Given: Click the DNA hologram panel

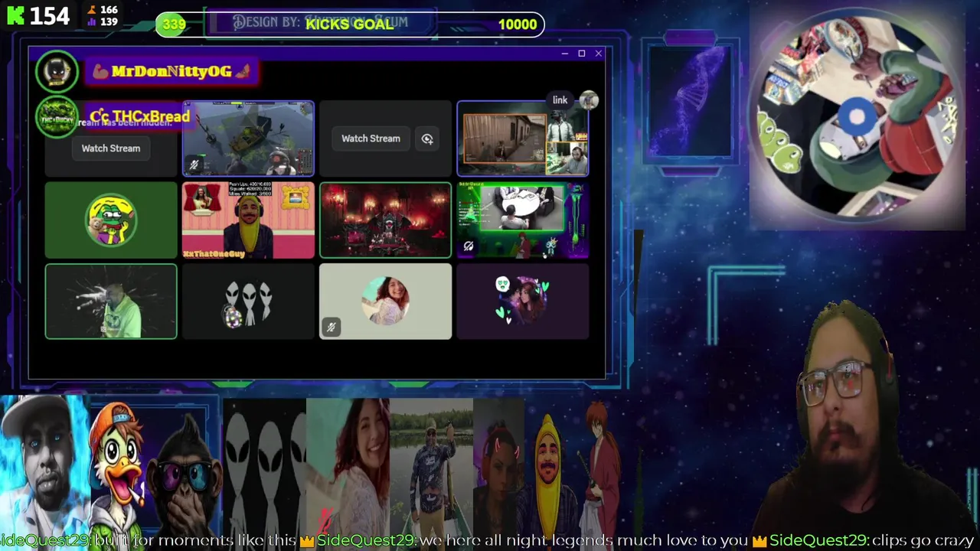Looking at the screenshot, I should (690, 101).
